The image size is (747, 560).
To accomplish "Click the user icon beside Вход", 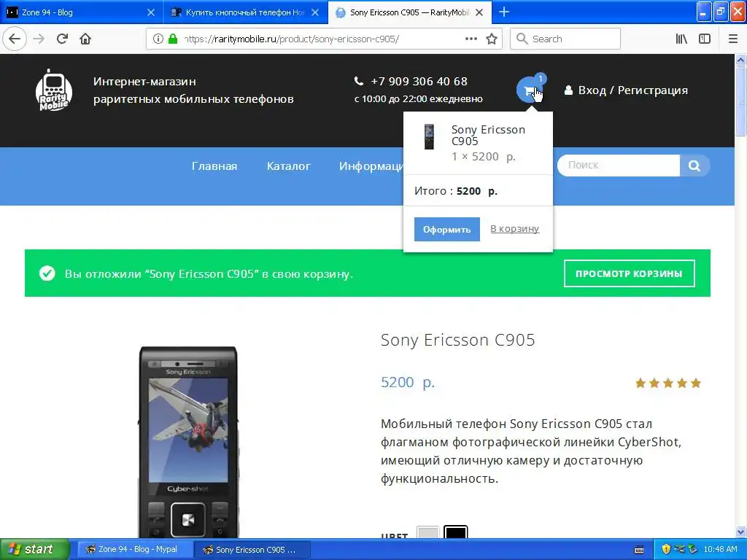I will pyautogui.click(x=568, y=90).
